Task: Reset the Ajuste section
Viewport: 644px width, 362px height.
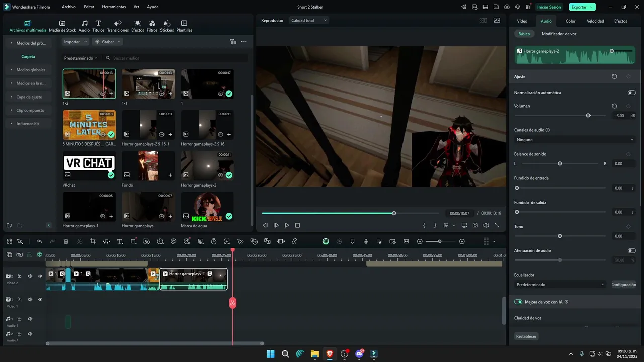Action: tap(614, 76)
